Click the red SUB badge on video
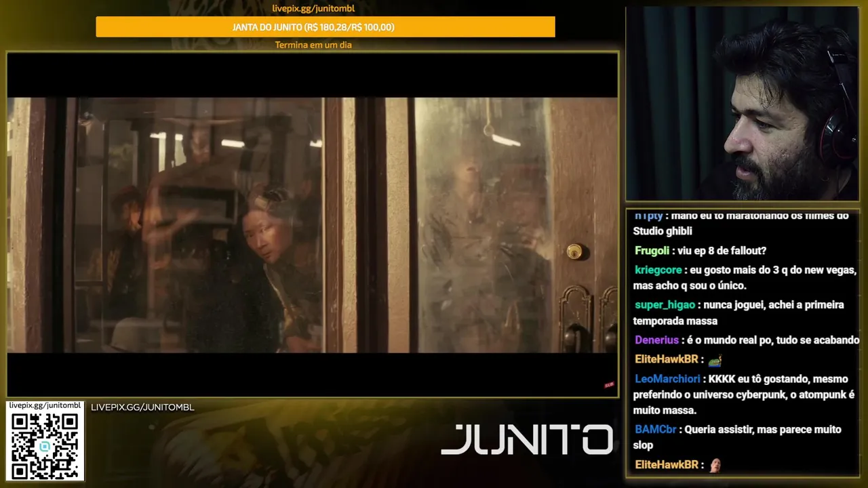This screenshot has width=868, height=488. click(x=609, y=385)
